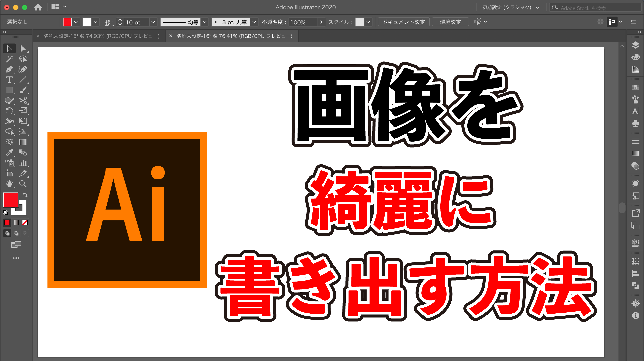Expand the stroke color dropdown arrow

(95, 22)
